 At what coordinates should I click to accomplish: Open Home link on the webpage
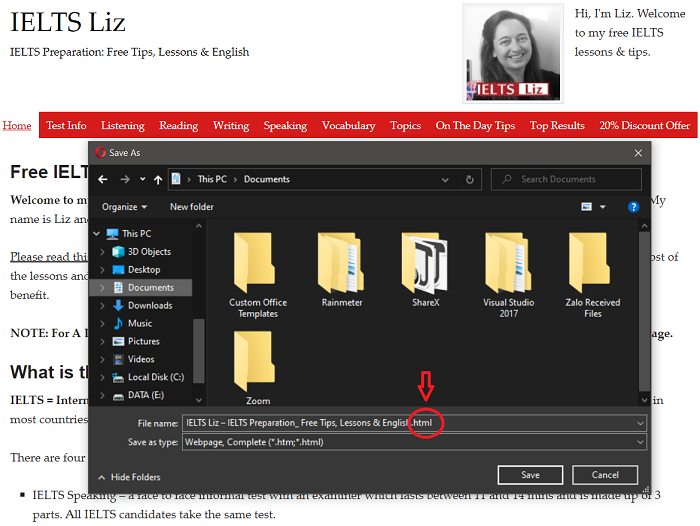click(x=17, y=125)
